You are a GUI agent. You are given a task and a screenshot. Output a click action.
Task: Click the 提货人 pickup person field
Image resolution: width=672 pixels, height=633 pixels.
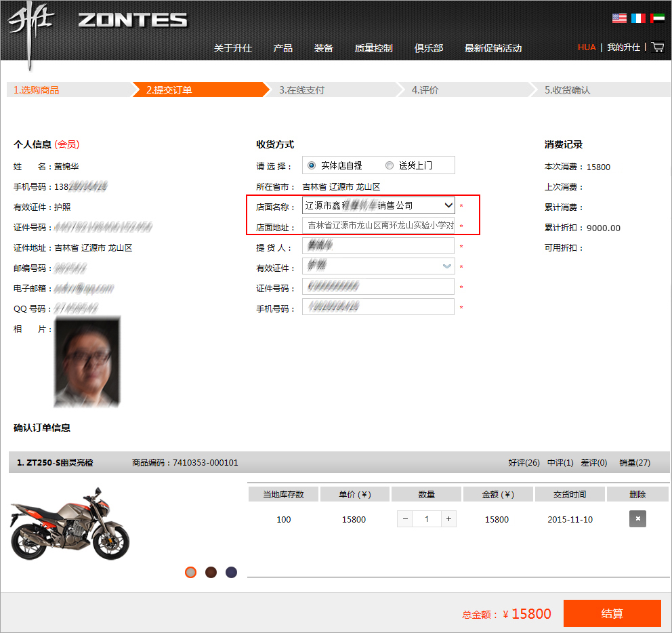click(x=378, y=246)
